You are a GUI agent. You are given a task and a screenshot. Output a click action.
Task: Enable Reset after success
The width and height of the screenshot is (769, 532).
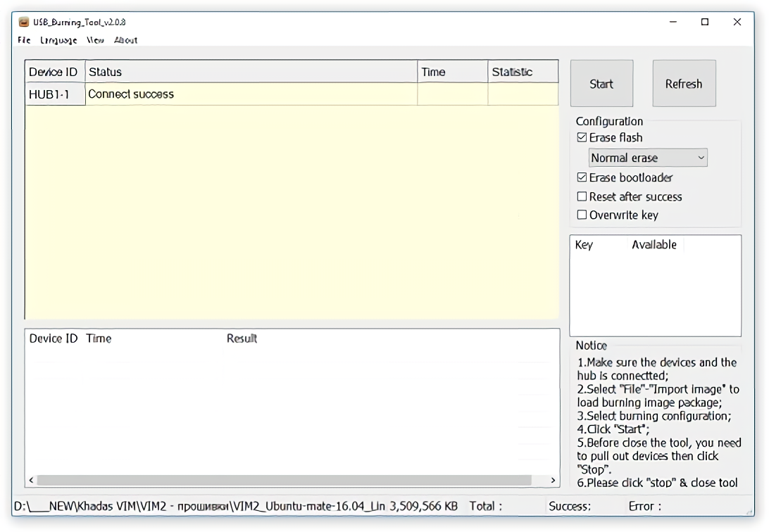coord(582,197)
